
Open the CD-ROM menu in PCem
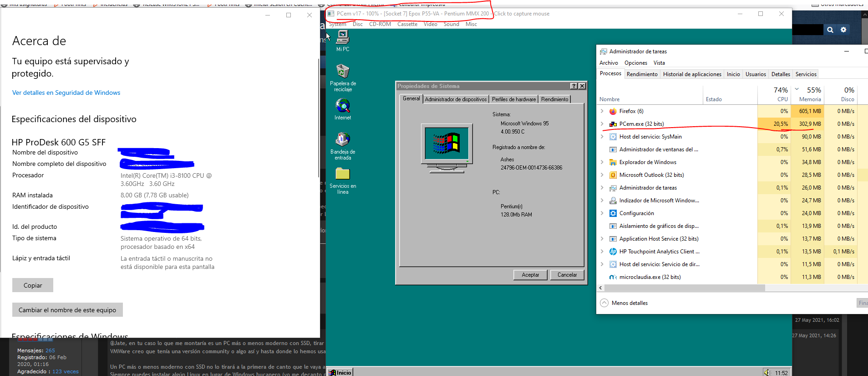[380, 24]
